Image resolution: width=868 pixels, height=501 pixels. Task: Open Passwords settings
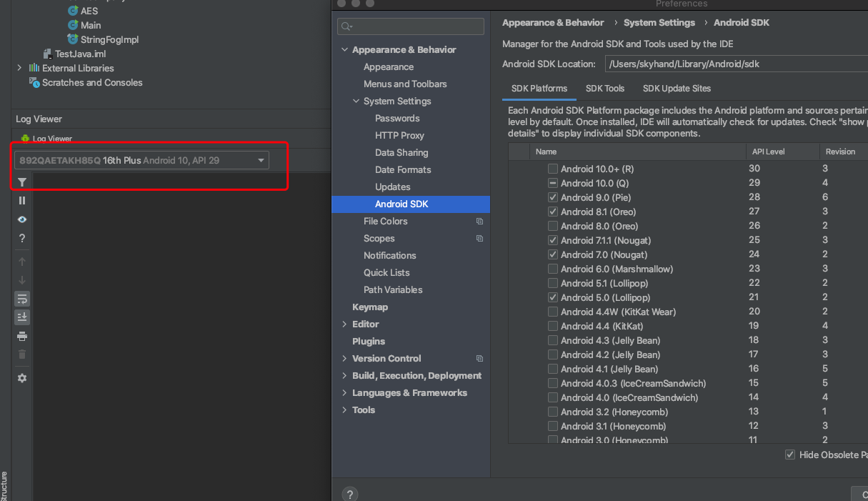[397, 118]
